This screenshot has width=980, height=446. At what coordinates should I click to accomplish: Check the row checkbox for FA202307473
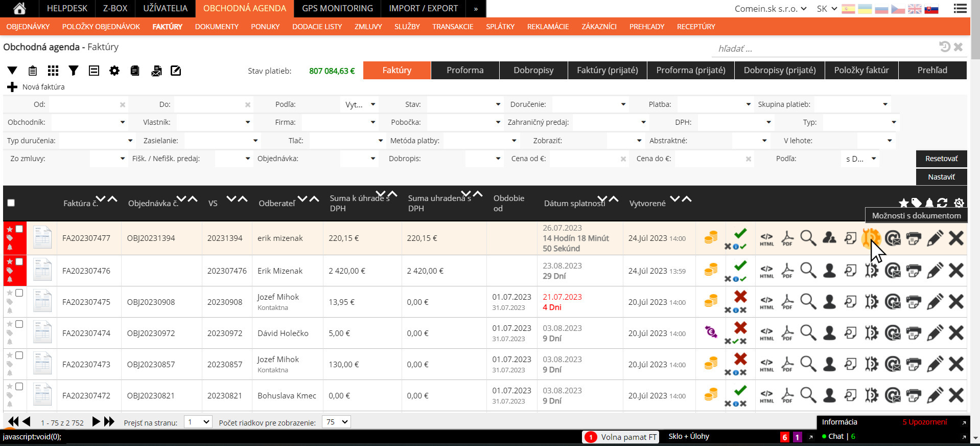[x=19, y=355]
